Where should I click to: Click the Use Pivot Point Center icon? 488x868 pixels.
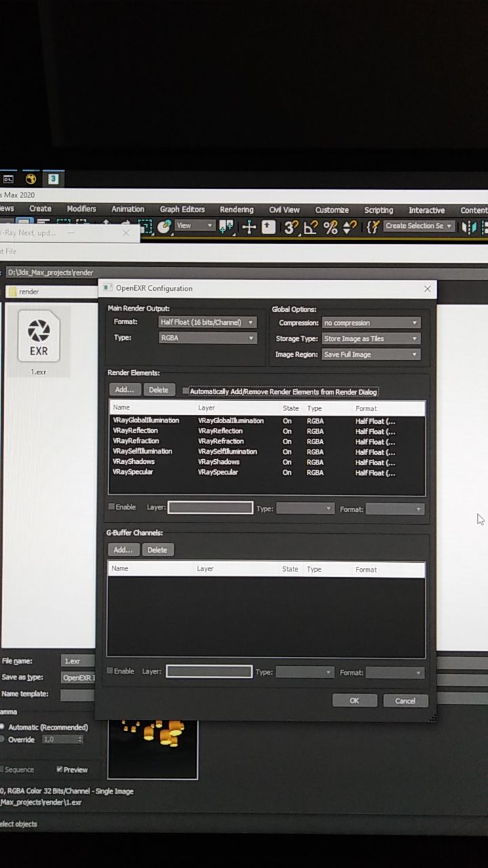[x=227, y=226]
